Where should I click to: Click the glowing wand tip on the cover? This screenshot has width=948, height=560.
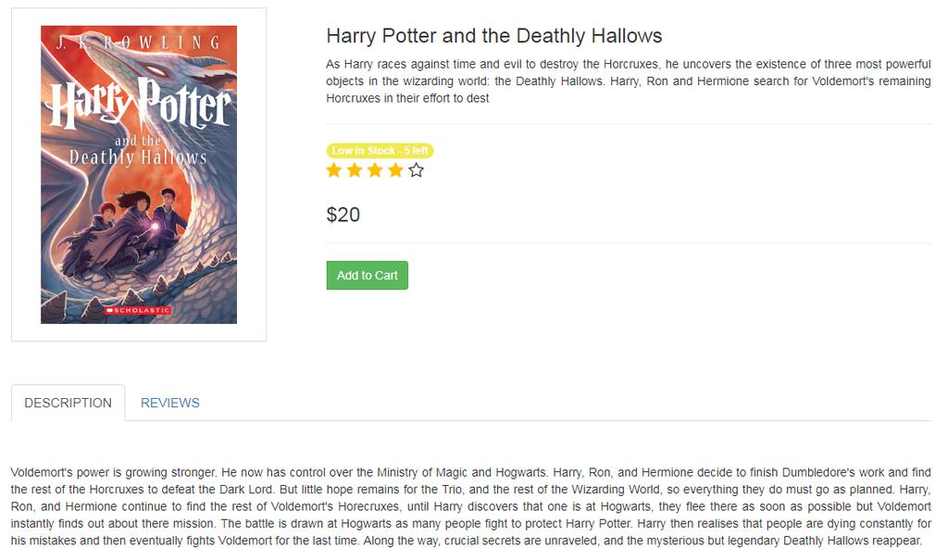point(156,227)
